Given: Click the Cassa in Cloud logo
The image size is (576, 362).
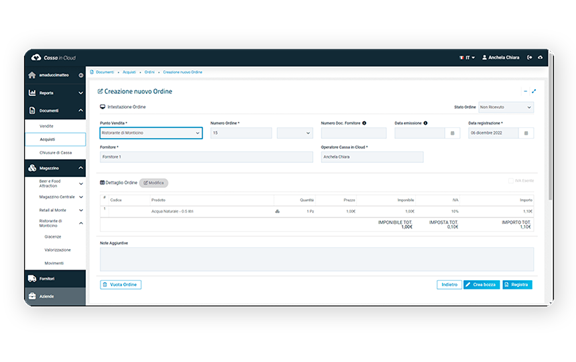Looking at the screenshot, I should point(53,58).
